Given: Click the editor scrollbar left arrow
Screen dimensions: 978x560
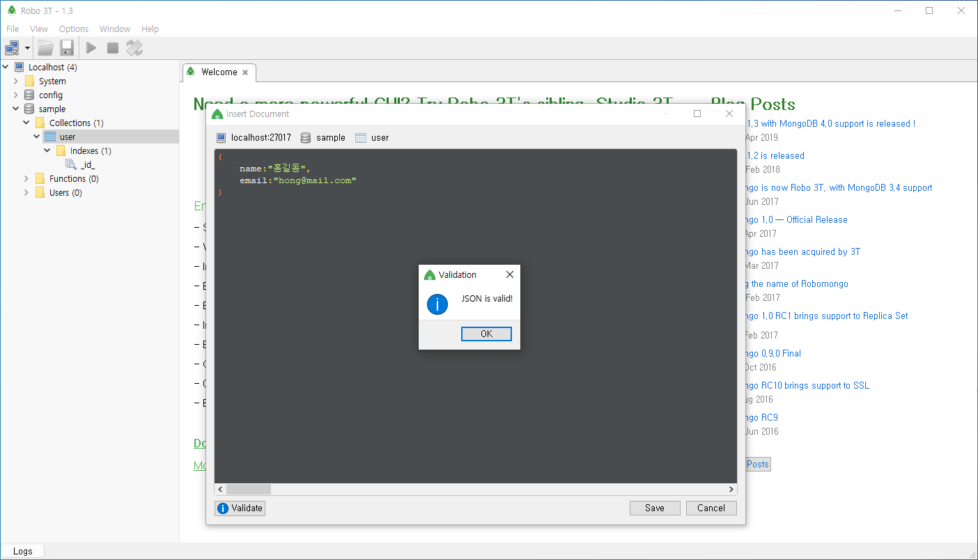Looking at the screenshot, I should (220, 489).
